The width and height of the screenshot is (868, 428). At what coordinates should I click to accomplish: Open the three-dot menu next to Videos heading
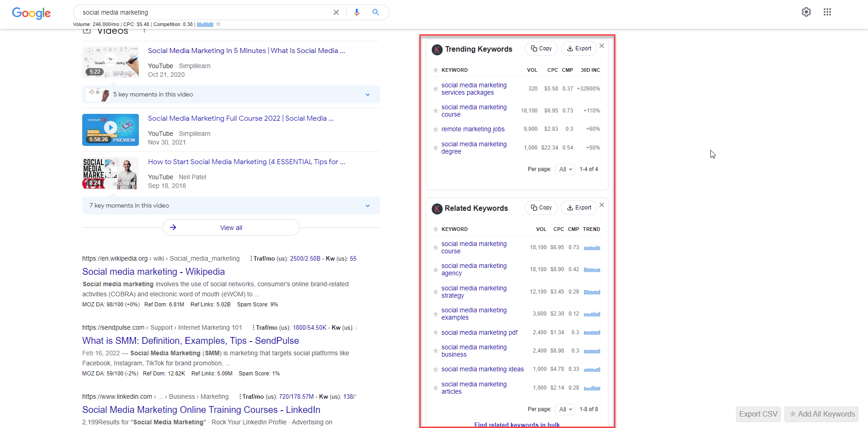coord(144,30)
